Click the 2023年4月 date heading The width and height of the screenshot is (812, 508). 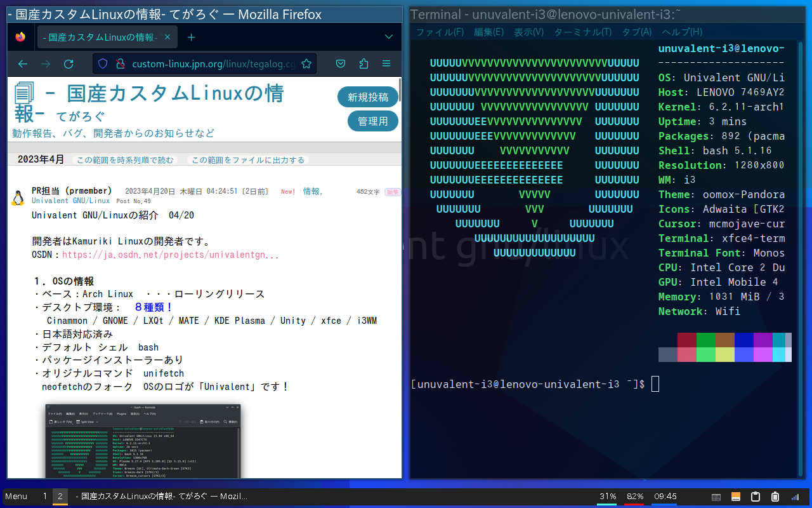[x=41, y=159]
